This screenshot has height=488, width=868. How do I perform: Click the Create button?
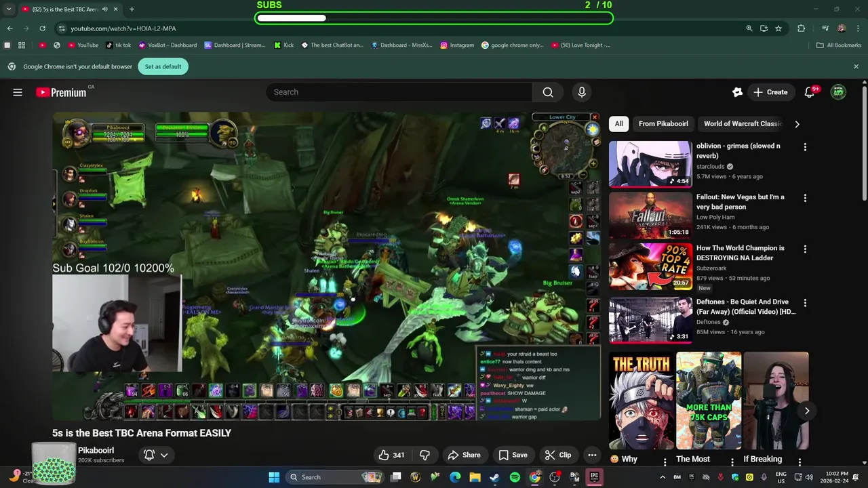(x=770, y=92)
